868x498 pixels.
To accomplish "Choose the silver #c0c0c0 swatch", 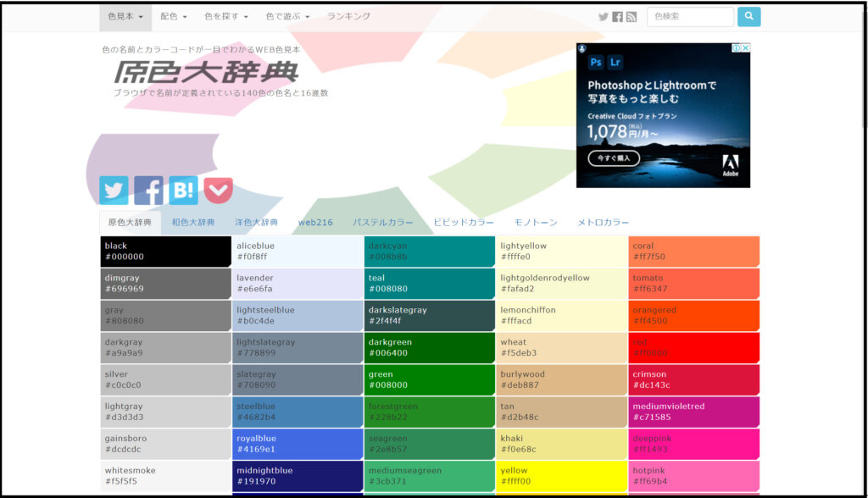I will coord(165,380).
